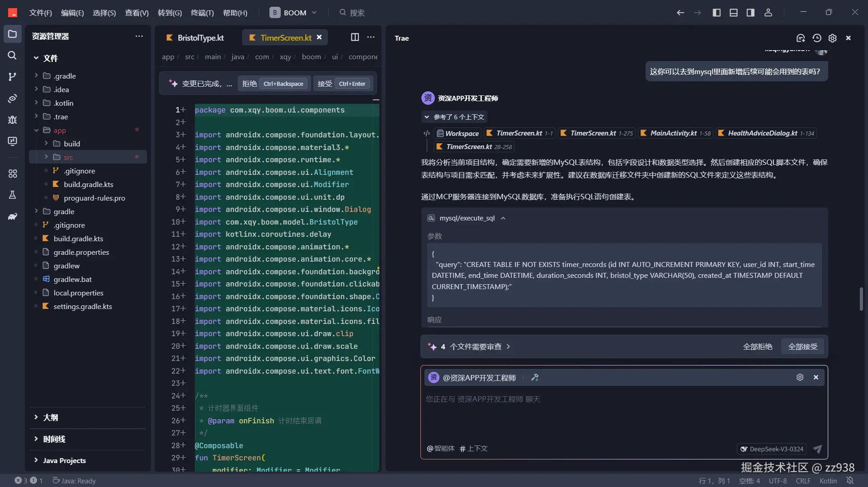This screenshot has width=868, height=487.
Task: Expand the Java Projects section
Action: pyautogui.click(x=36, y=460)
